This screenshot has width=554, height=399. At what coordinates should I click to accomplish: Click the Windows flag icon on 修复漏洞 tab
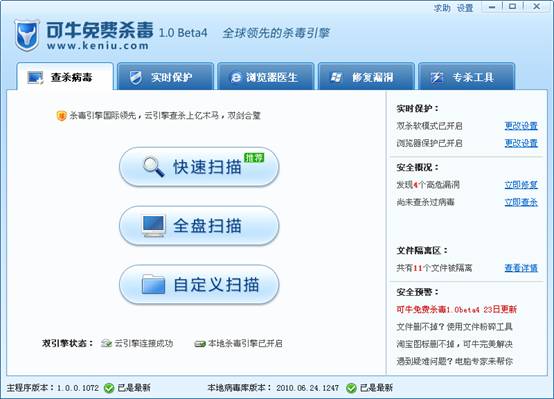coord(336,77)
